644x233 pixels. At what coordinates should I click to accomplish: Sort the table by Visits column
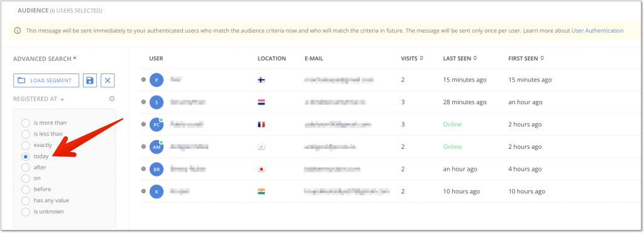pos(412,58)
